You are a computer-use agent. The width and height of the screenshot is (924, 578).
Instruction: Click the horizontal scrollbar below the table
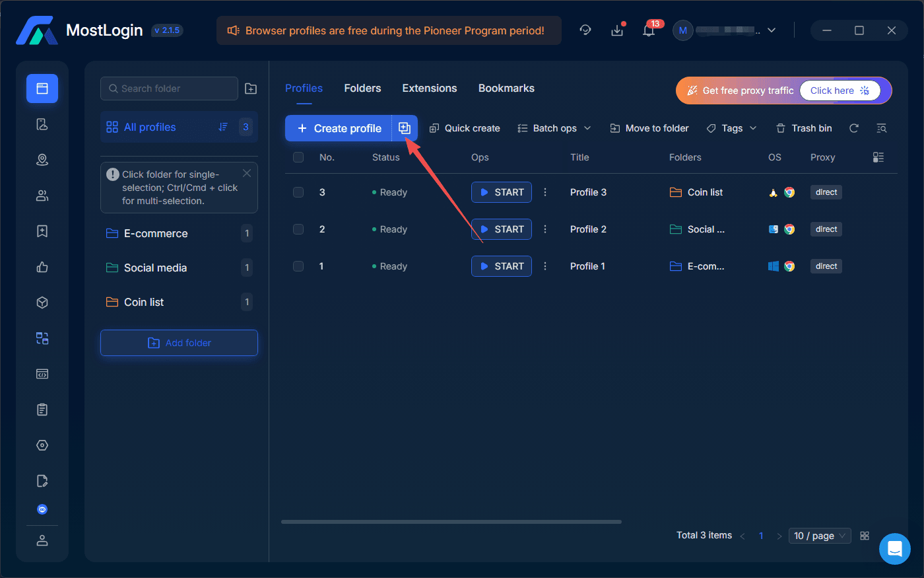click(451, 522)
